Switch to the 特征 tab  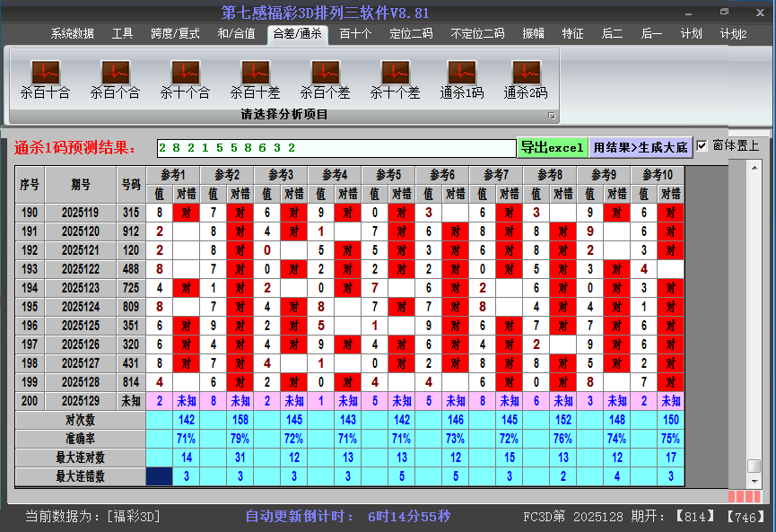572,34
